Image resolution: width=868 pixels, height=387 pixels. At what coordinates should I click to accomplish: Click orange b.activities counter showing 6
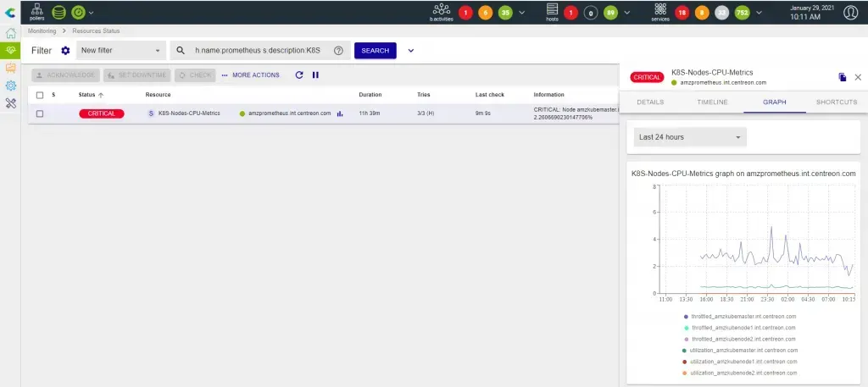pos(486,13)
